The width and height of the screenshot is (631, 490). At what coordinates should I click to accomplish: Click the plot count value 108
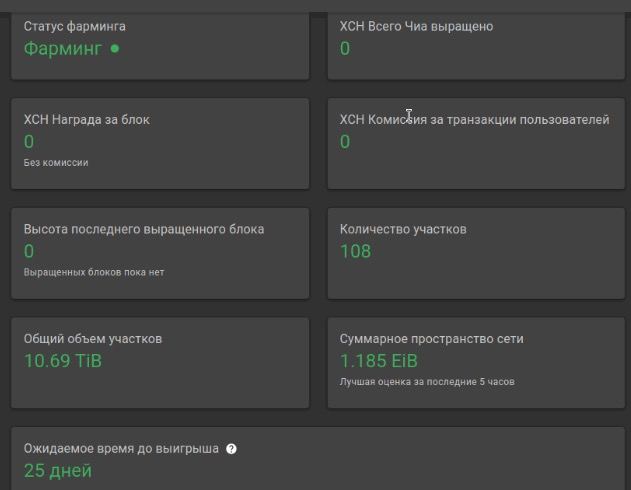tap(355, 251)
